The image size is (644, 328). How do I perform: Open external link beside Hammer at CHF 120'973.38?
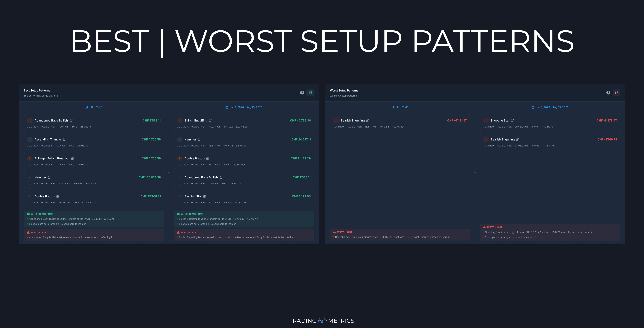(x=49, y=177)
